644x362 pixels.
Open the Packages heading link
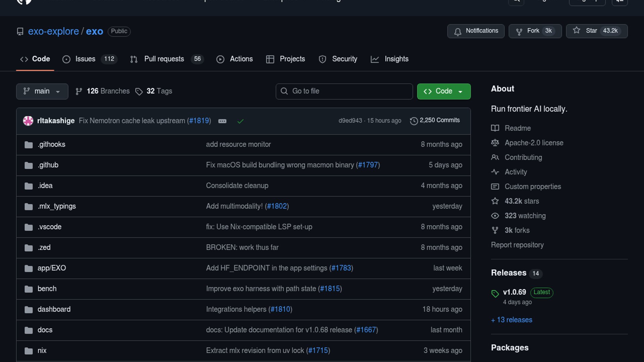click(510, 348)
